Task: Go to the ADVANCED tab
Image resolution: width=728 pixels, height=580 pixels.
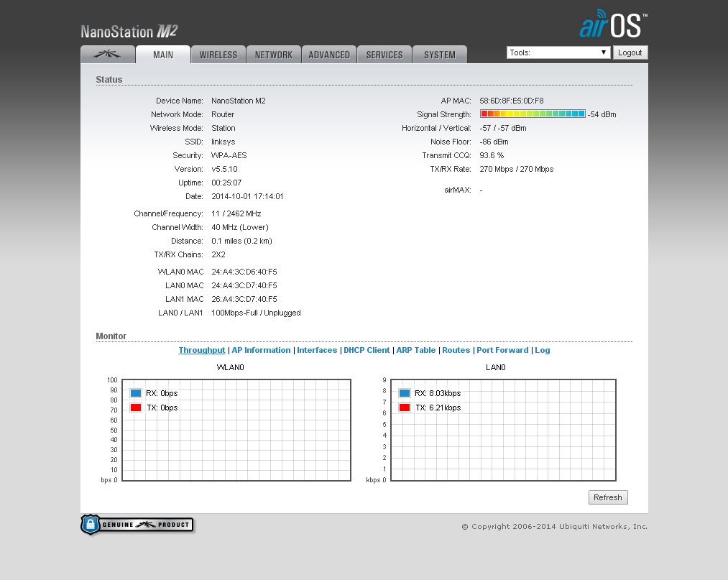Action: pos(328,55)
